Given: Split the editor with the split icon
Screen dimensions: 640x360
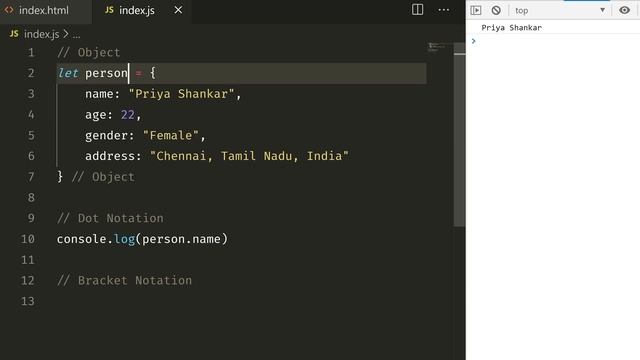Looking at the screenshot, I should coord(417,10).
